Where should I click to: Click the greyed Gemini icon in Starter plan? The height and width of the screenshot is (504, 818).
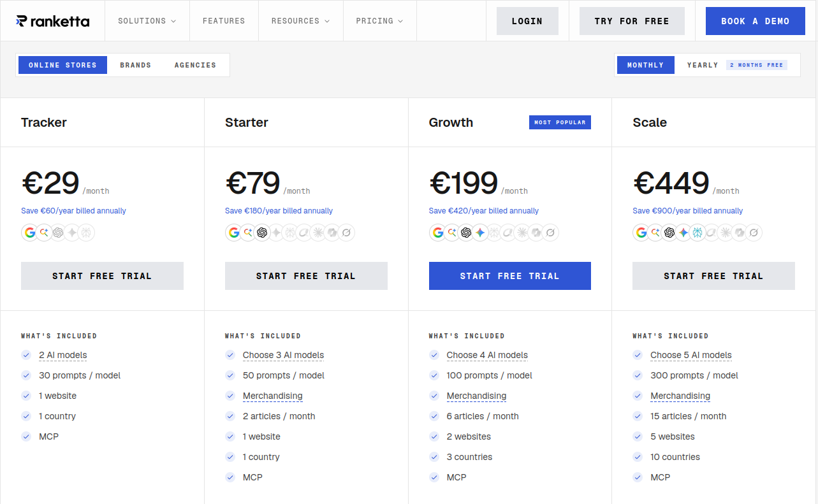coord(276,233)
